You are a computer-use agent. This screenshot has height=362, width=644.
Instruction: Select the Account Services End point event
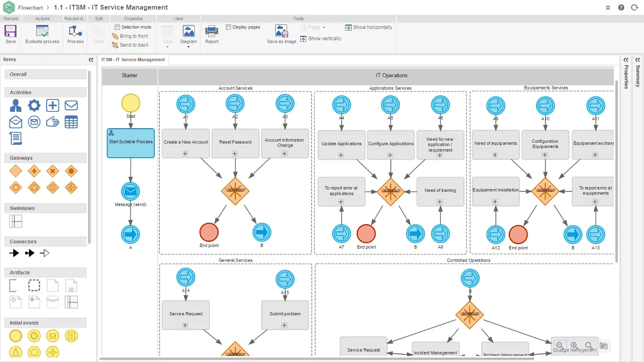click(x=209, y=232)
